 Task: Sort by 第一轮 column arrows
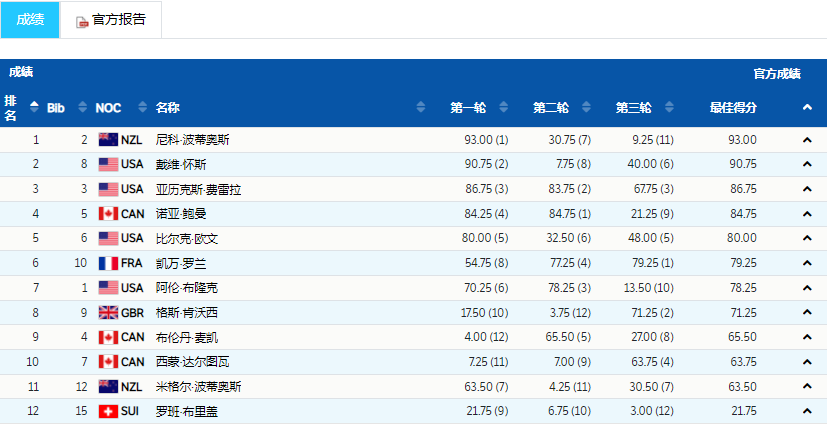coord(504,107)
